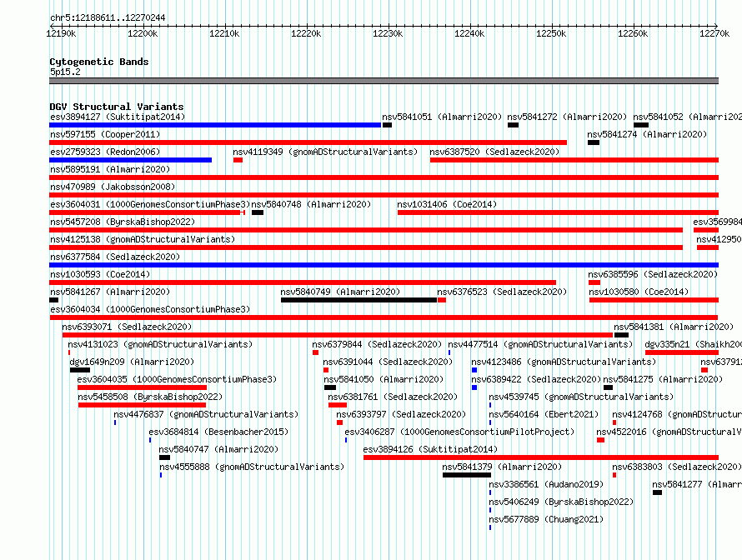Select the black nsv5840749 variant bar

tap(358, 300)
